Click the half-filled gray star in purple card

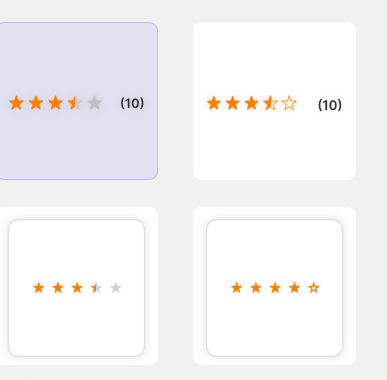75,103
